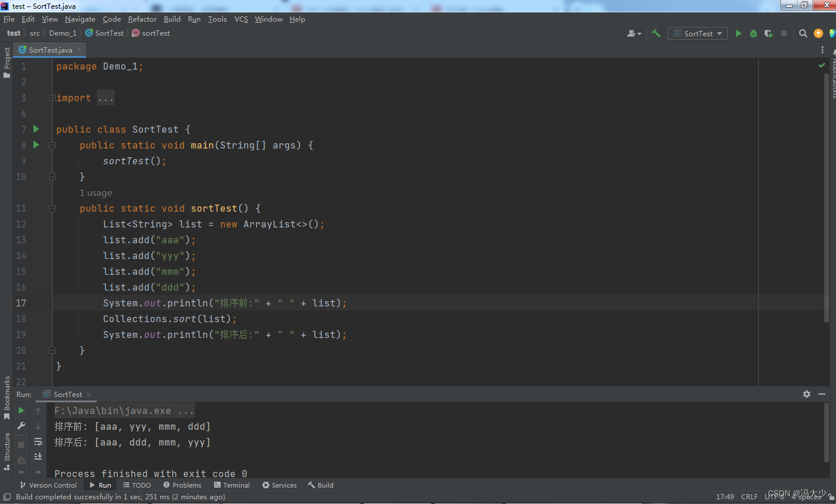836x504 pixels.
Task: Open the Structure tool window
Action: (x=6, y=451)
